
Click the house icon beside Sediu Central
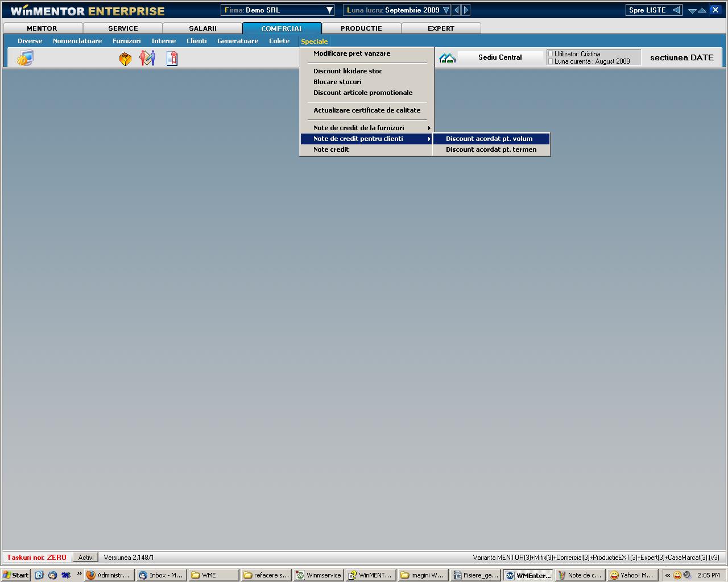448,58
